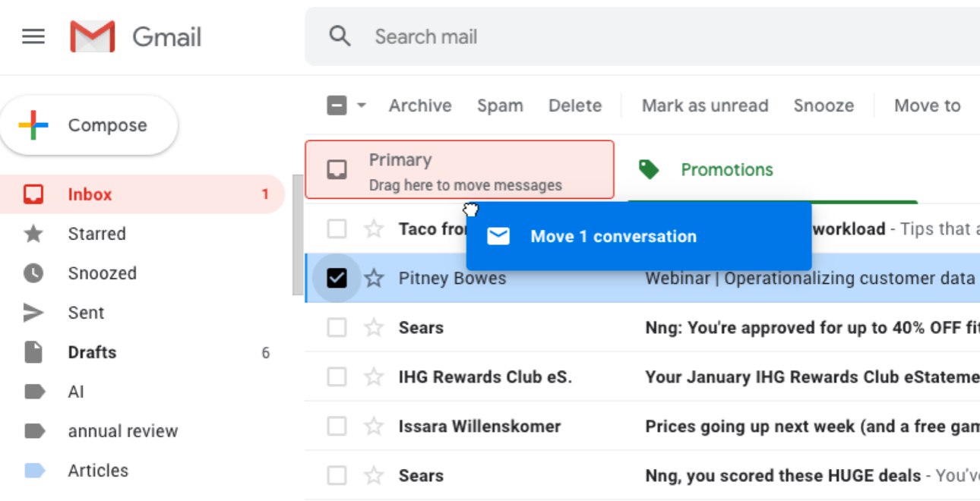The height and width of the screenshot is (501, 980).
Task: Click the sidebar vertical scrollbar
Action: tap(297, 235)
